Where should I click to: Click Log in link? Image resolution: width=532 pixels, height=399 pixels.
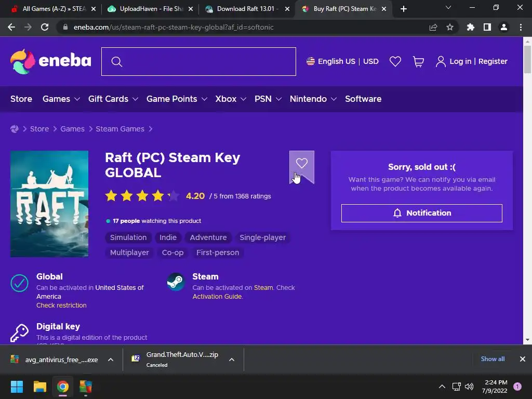(x=460, y=61)
